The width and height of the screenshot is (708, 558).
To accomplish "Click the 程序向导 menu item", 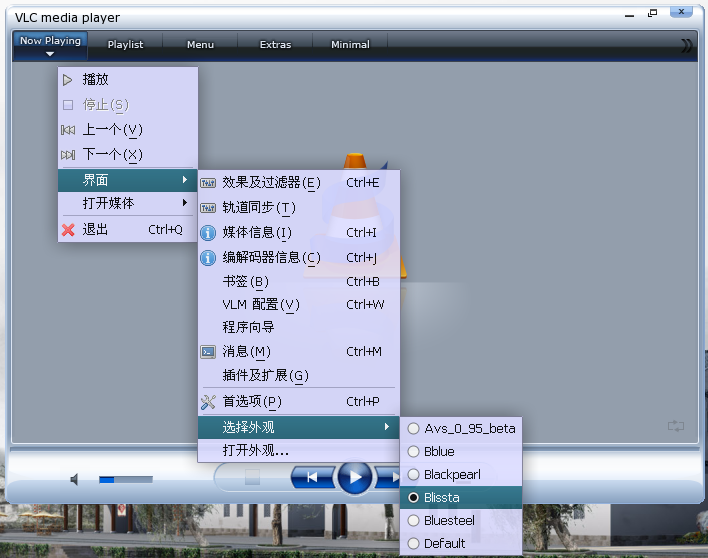I will coord(298,327).
